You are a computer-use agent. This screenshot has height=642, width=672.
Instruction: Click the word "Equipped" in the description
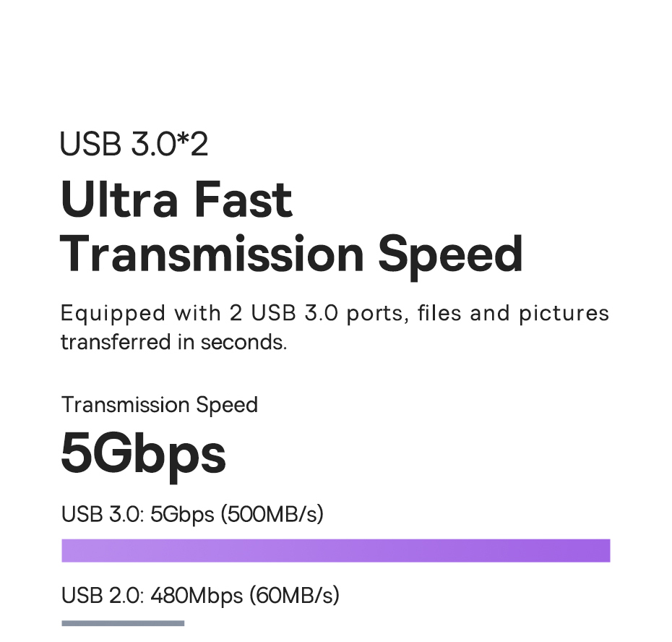[113, 314]
